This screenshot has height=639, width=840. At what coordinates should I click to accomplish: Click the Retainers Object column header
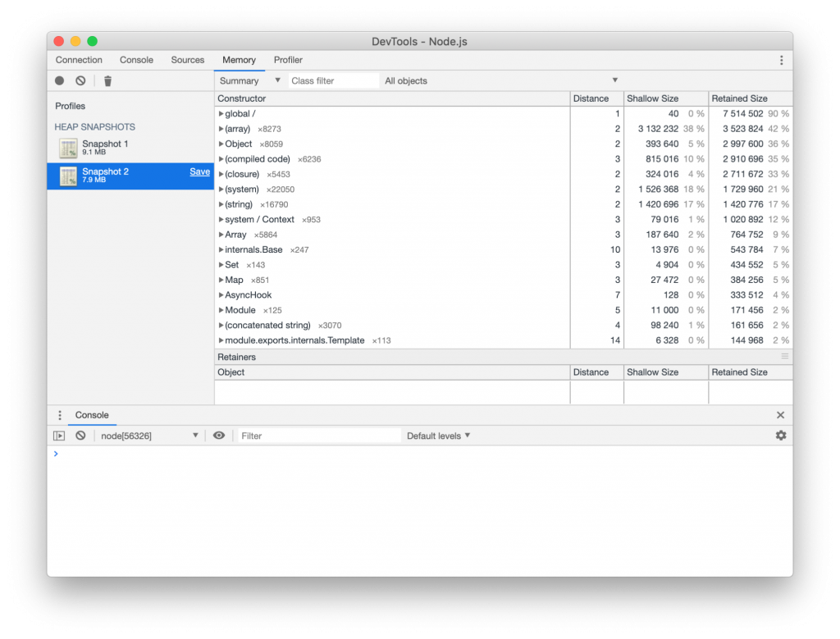coord(392,372)
